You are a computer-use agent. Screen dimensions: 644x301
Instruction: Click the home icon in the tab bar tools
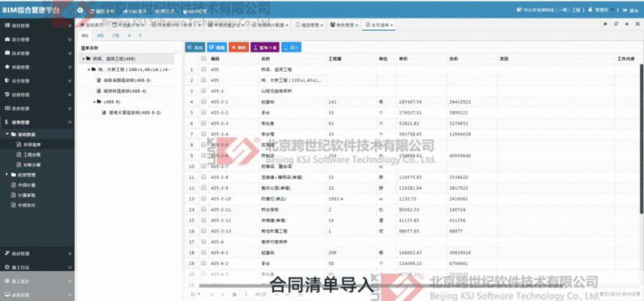605,25
